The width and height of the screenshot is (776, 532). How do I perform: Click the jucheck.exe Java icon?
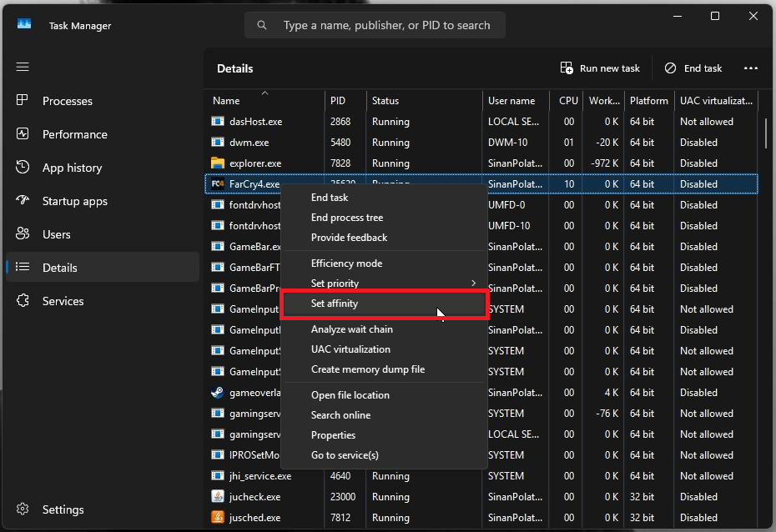[x=218, y=496]
